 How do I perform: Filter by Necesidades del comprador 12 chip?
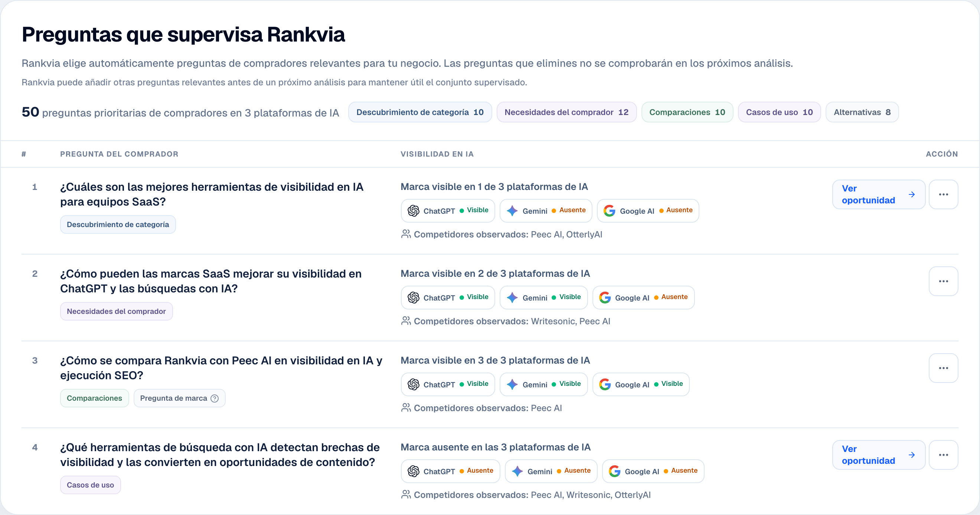[x=566, y=112]
